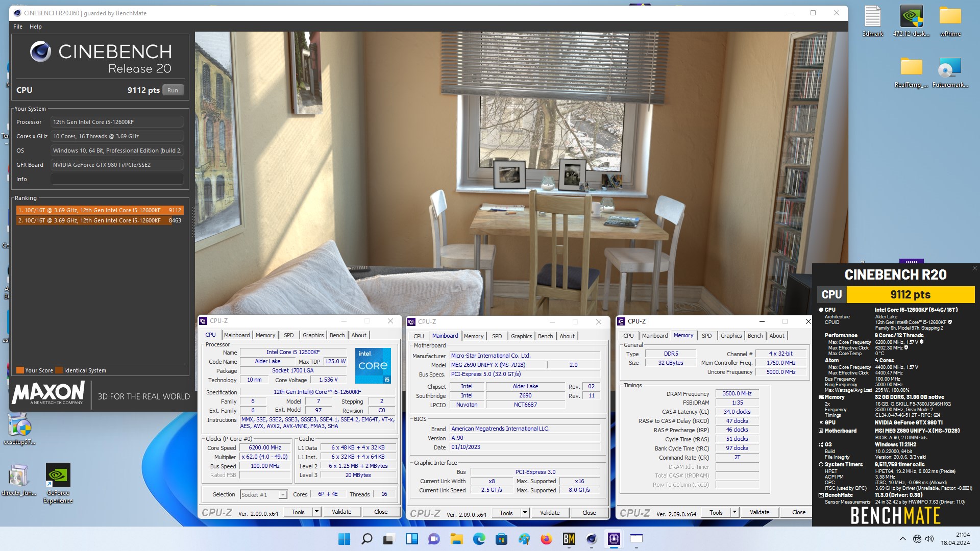The height and width of the screenshot is (551, 980).
Task: Open the wPrime folder on desktop
Action: [950, 20]
